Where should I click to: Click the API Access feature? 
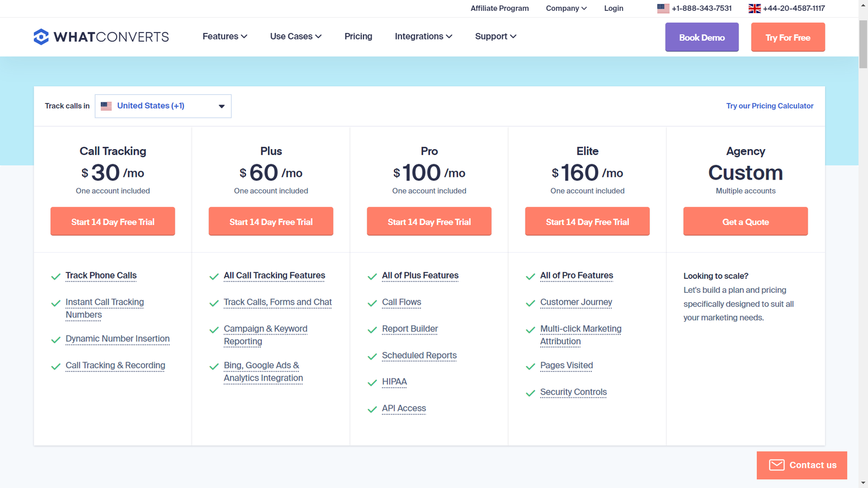pos(404,408)
